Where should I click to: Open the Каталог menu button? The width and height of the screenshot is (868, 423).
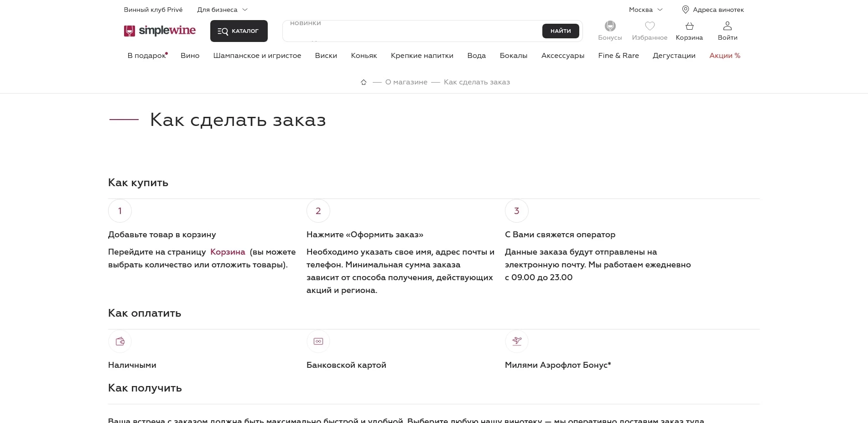(x=239, y=31)
